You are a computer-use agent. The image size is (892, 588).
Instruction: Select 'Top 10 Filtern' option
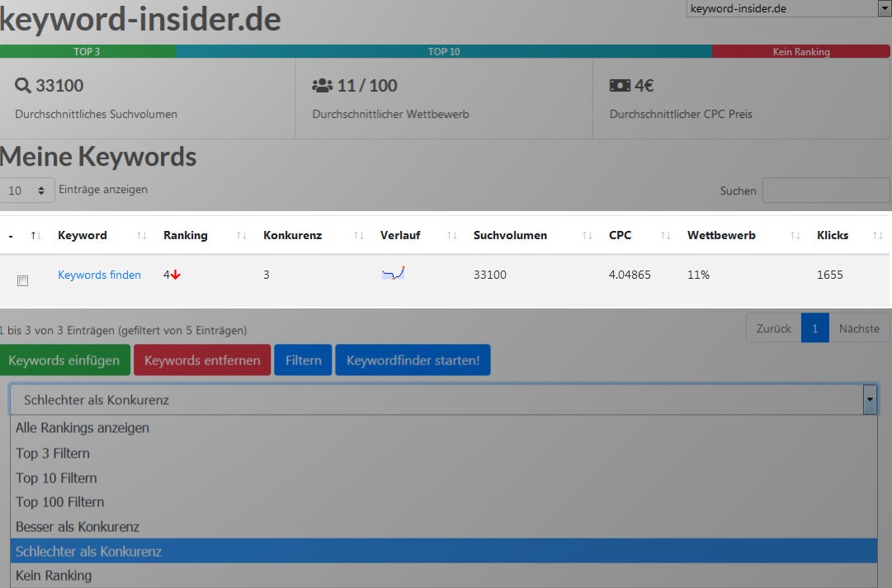click(x=56, y=478)
